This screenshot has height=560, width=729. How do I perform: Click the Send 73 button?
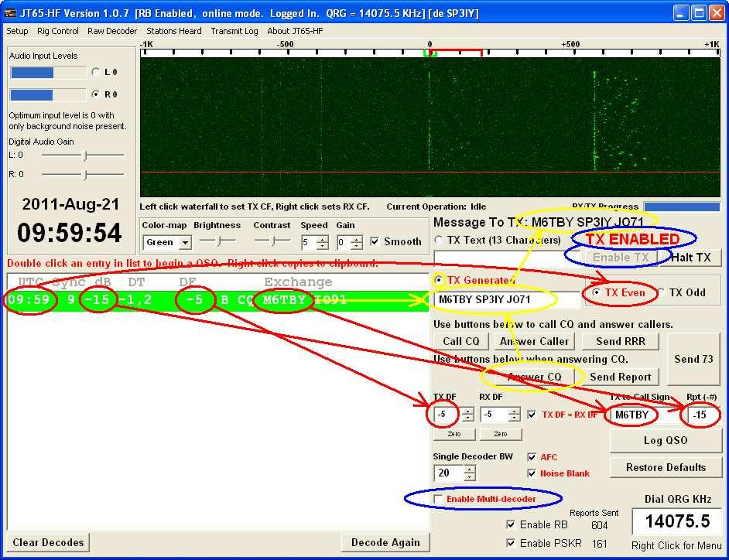pos(693,359)
